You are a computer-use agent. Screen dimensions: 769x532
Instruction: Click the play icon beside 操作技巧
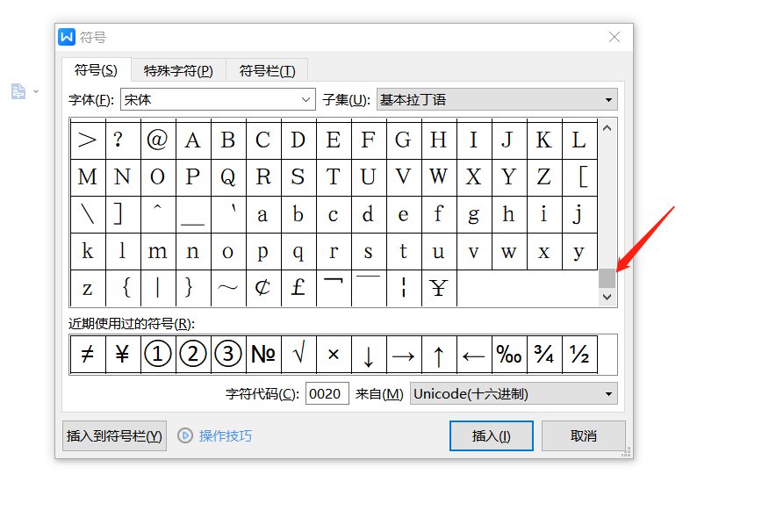coord(185,435)
